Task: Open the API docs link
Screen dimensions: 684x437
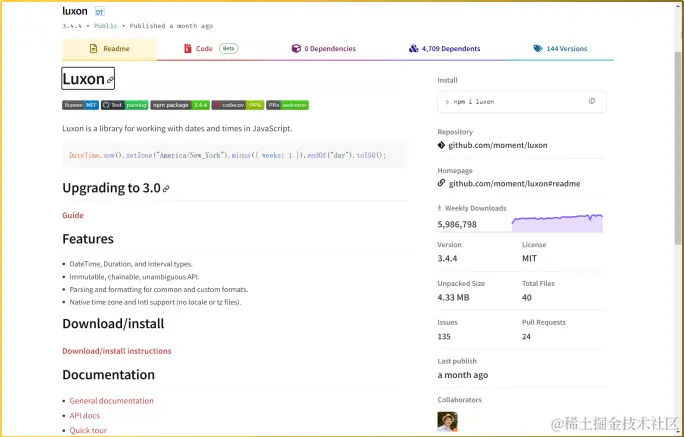Action: coord(85,416)
